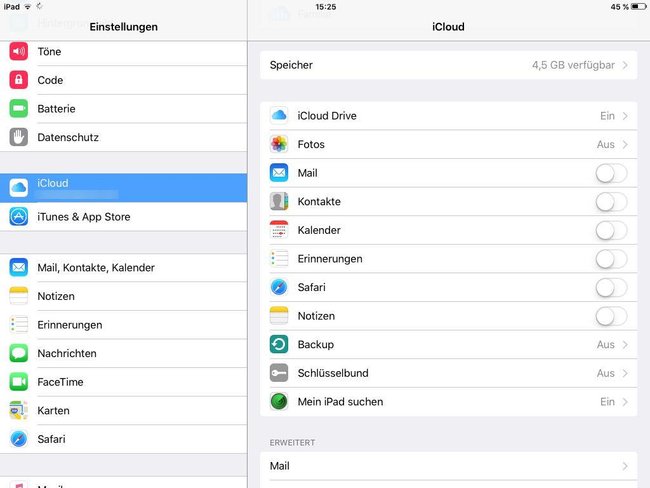Screen dimensions: 650x488
Task: Open the Erweitert Mail row chevron
Action: coord(625,466)
